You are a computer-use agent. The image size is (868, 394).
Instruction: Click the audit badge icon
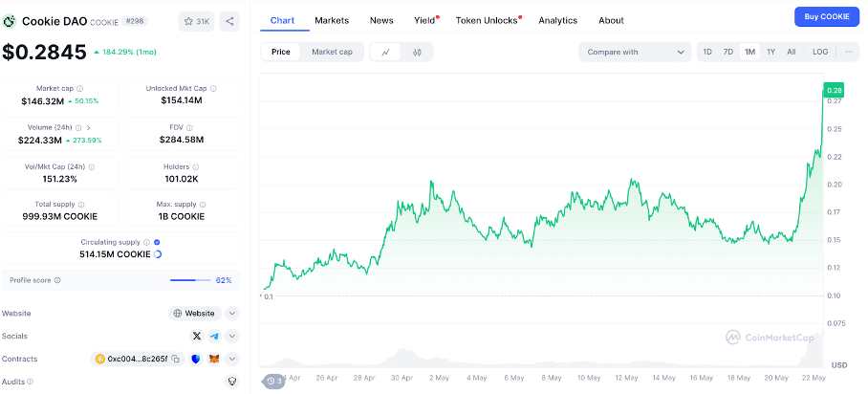pyautogui.click(x=231, y=381)
